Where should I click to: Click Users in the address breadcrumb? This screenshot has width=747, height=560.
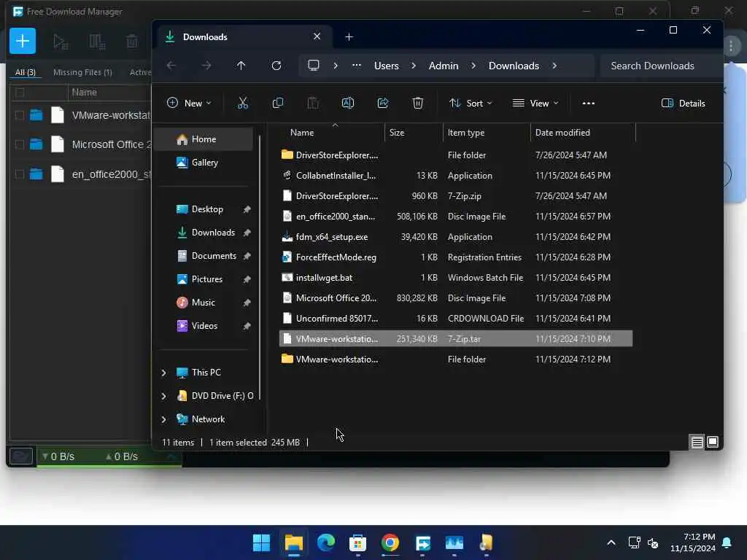click(387, 66)
